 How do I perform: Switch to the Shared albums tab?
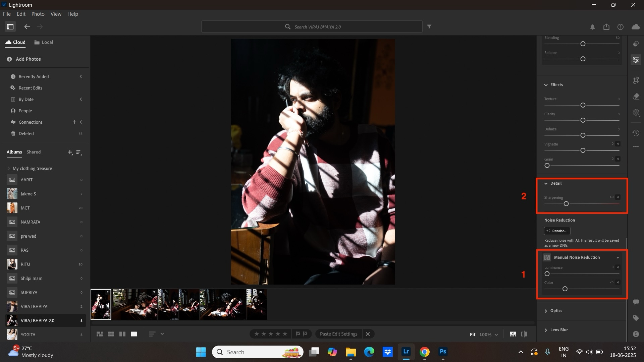click(34, 152)
